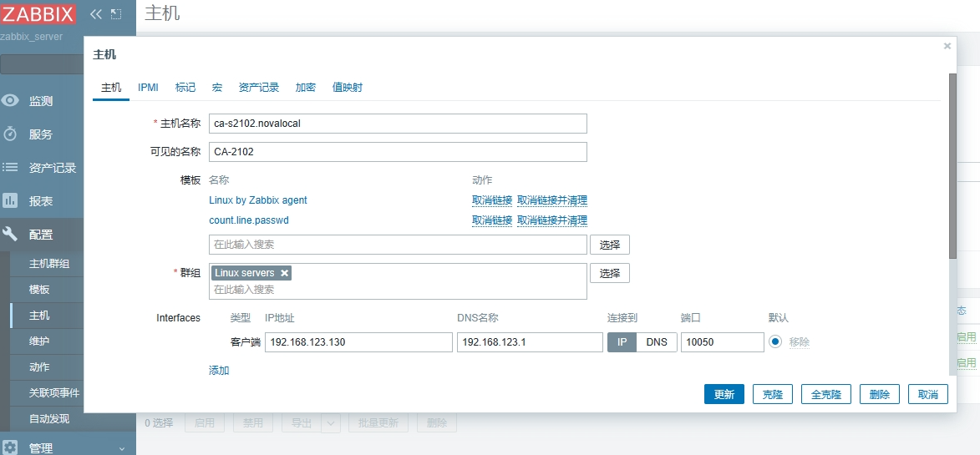980x455 pixels.
Task: Open dropdown arrow next to 导出
Action: pyautogui.click(x=331, y=423)
